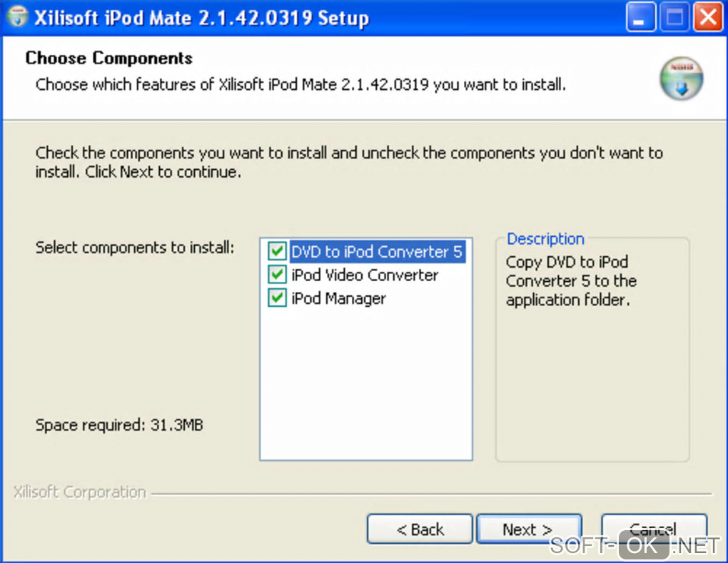Cancel the setup

coord(654,529)
